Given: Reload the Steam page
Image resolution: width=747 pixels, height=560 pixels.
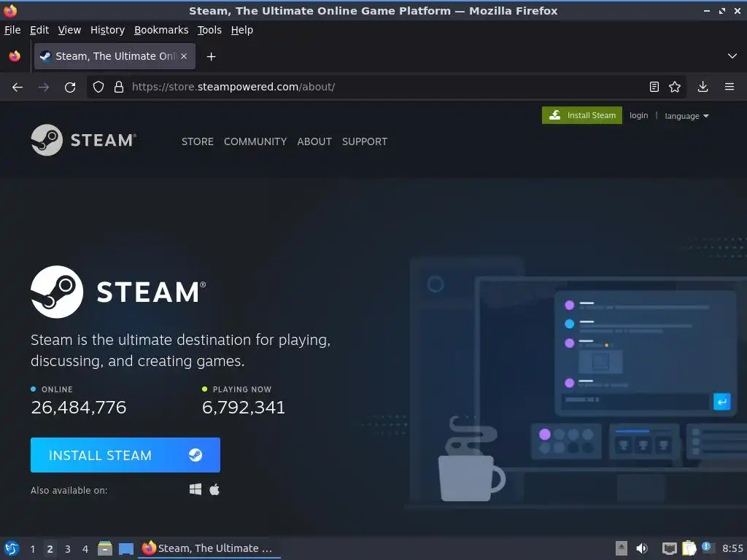Looking at the screenshot, I should 70,87.
